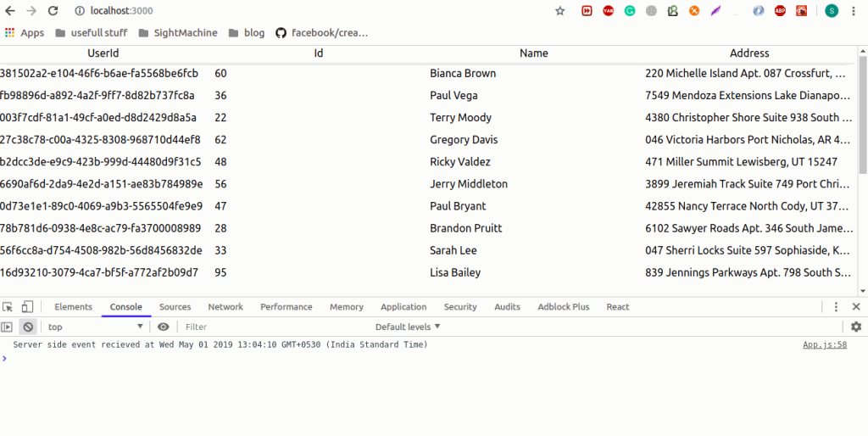
Task: Click the orange circular extension icon
Action: pos(694,10)
